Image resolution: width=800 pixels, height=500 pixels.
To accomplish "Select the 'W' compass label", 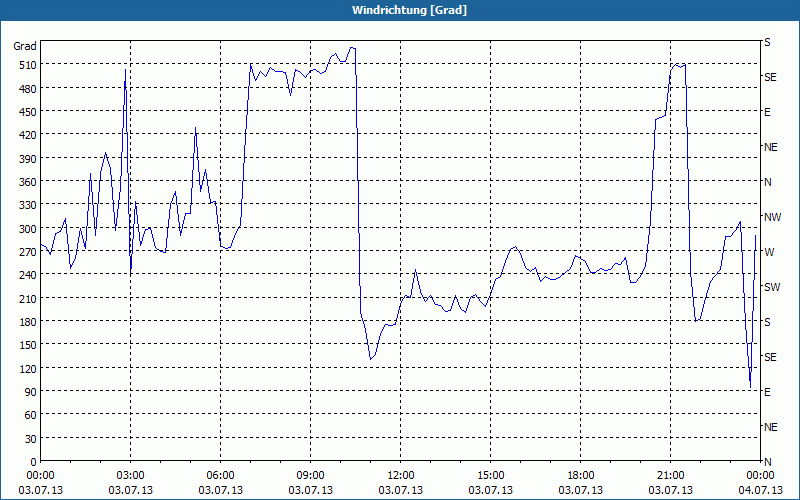I will pos(769,252).
